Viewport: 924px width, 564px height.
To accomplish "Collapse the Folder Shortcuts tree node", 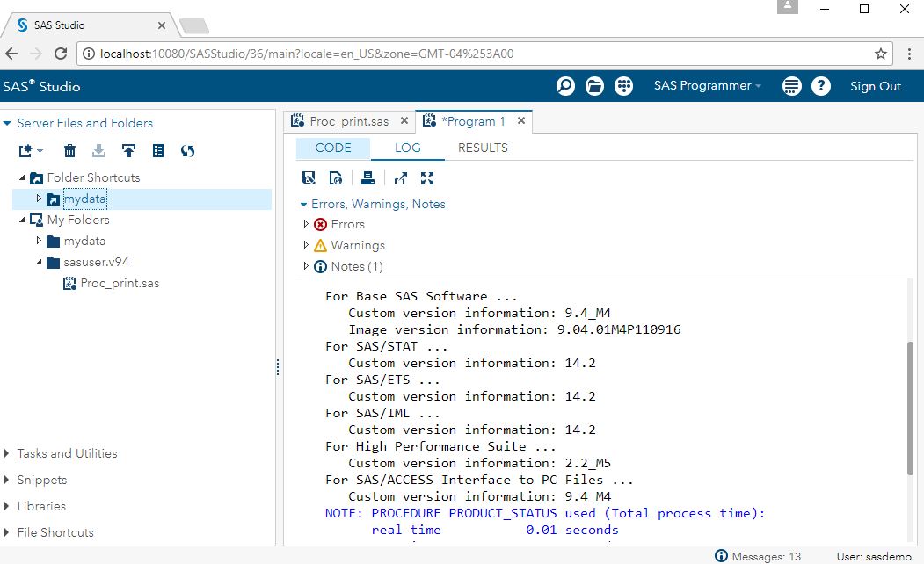I will click(x=22, y=177).
